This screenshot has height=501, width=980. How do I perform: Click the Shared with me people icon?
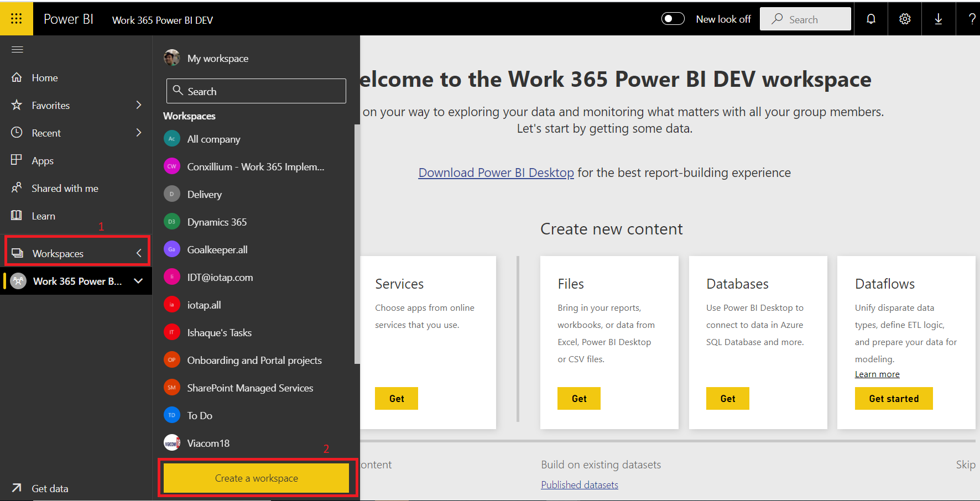[17, 188]
